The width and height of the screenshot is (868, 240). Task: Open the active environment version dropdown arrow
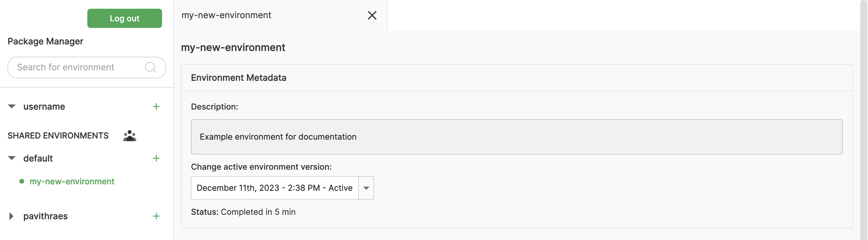(366, 188)
